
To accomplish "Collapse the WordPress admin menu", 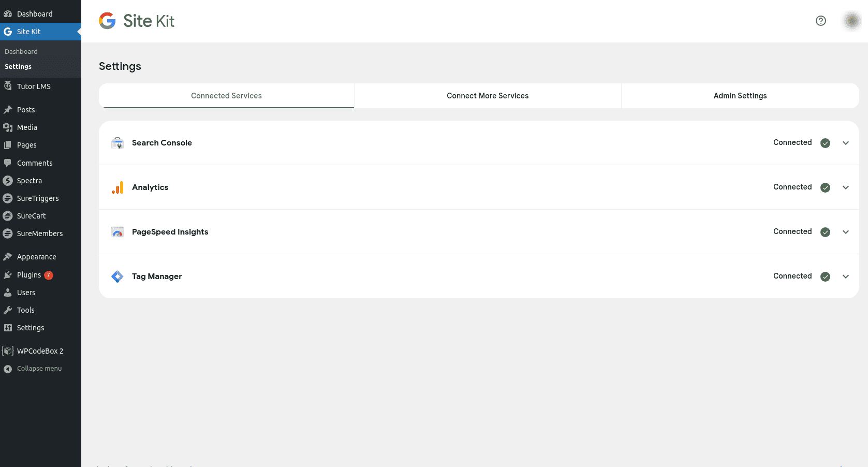I will point(33,368).
